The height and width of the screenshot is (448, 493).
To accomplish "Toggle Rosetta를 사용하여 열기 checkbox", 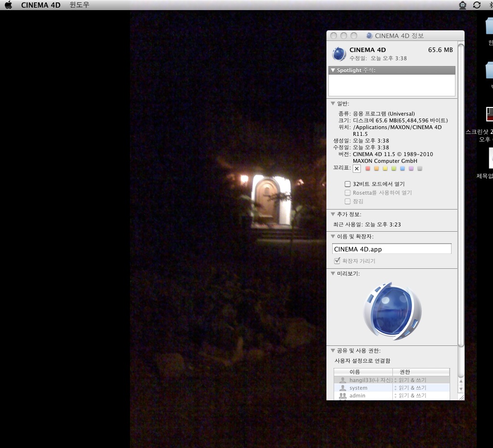I will (348, 193).
